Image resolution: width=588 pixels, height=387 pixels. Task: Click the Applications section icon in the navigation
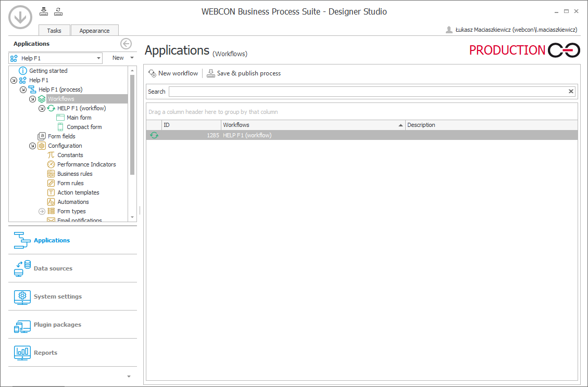click(22, 240)
